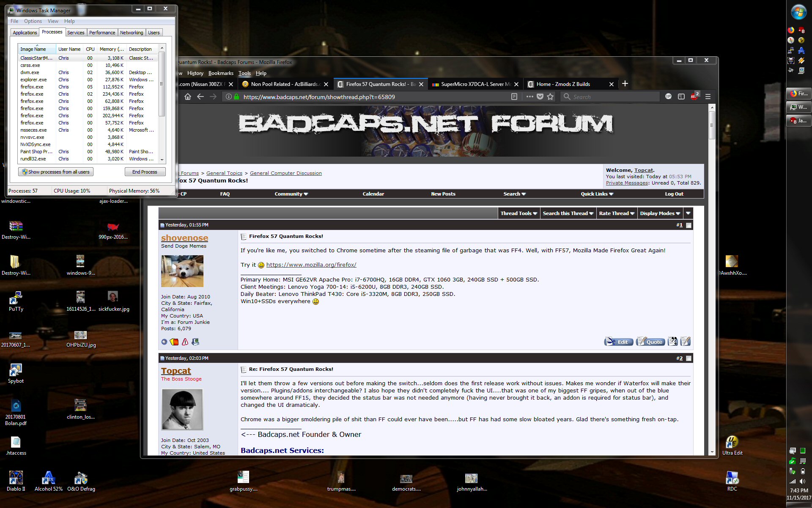Tick the checkbox on post #1
The width and height of the screenshot is (812, 508).
[x=689, y=225]
